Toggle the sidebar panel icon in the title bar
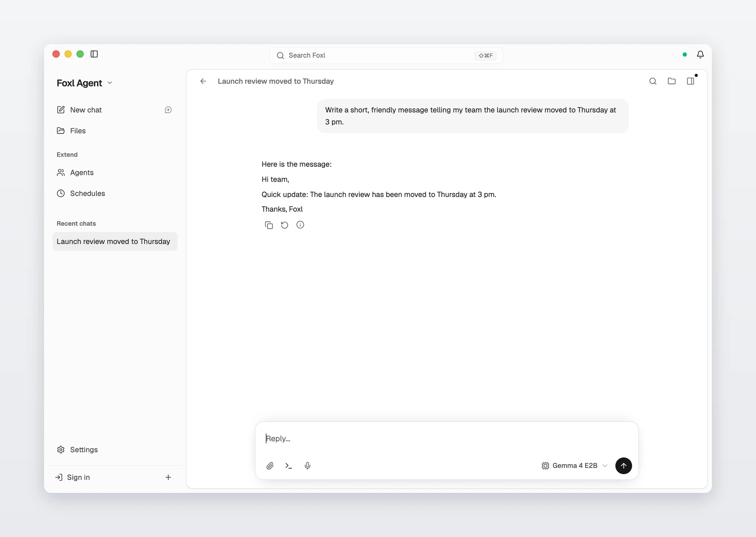Screen dimensions: 756x537 coord(94,54)
